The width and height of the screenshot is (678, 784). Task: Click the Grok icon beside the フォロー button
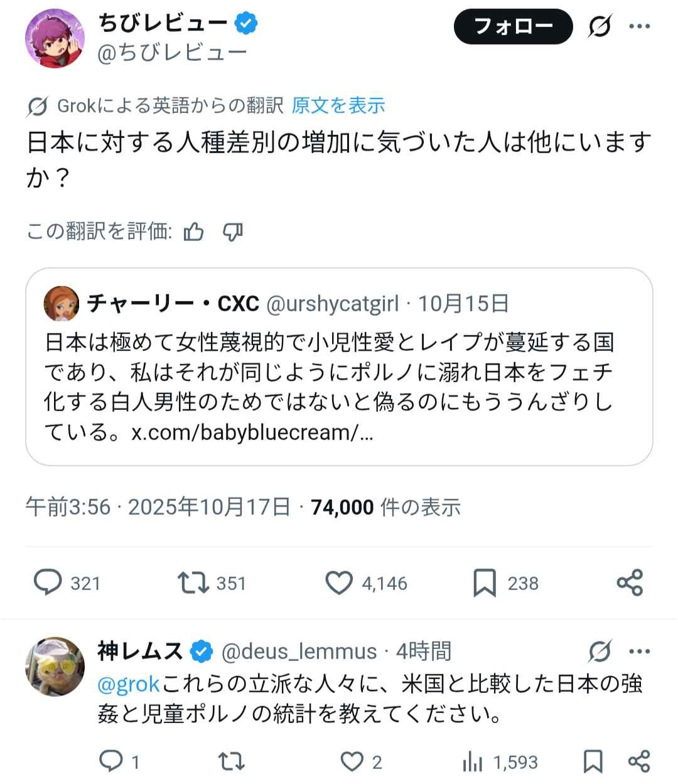click(x=600, y=27)
